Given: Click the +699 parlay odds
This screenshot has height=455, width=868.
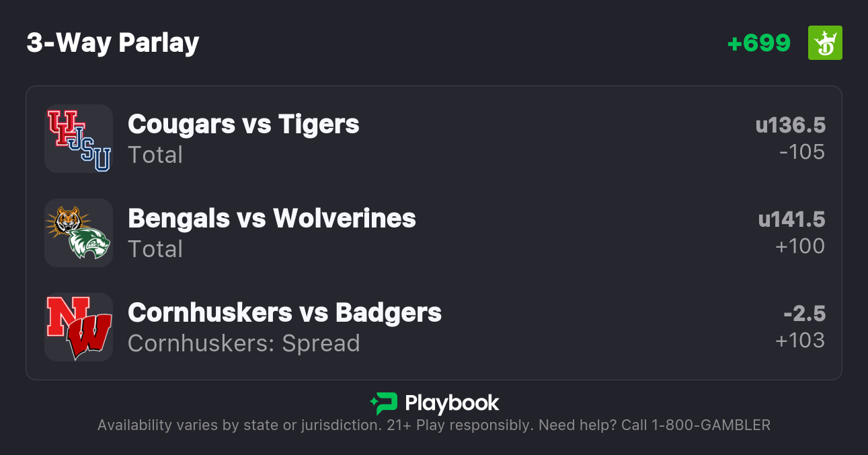Looking at the screenshot, I should coord(759,43).
